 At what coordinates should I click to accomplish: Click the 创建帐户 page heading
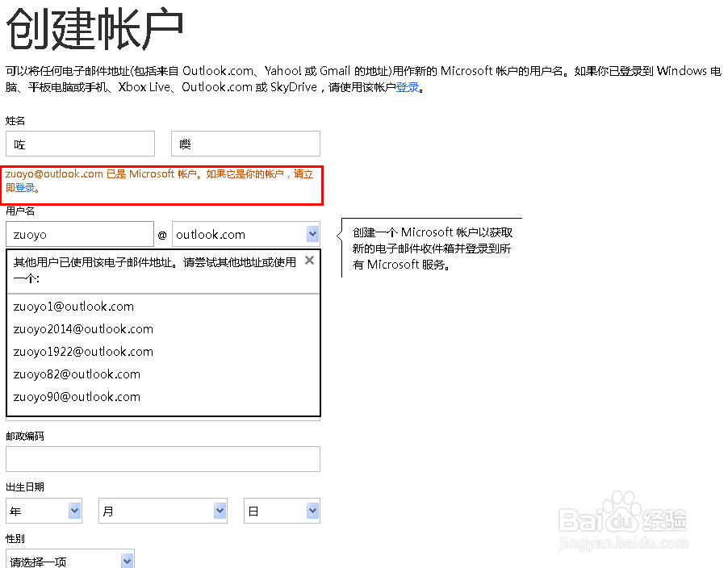[94, 29]
